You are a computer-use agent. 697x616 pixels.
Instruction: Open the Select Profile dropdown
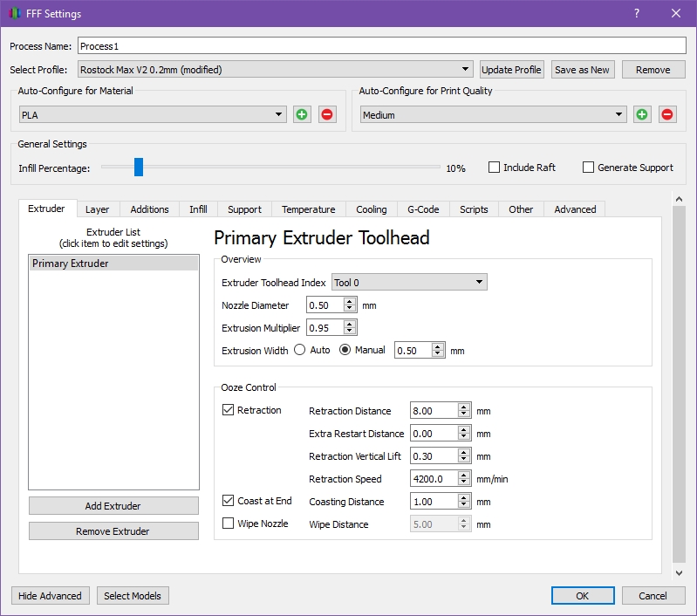[x=275, y=70]
